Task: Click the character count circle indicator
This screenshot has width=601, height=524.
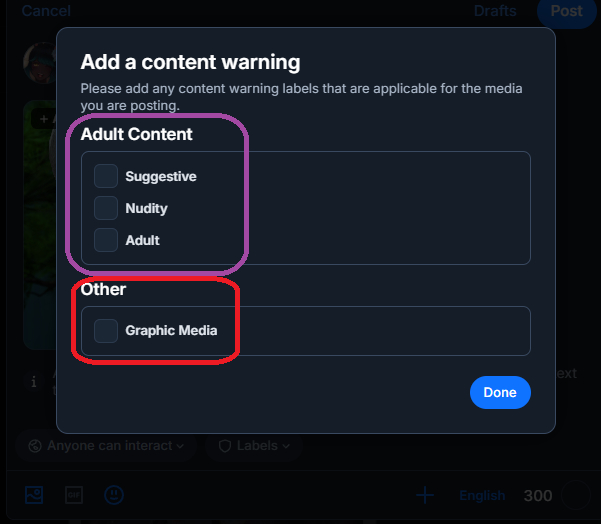Action: pos(576,496)
